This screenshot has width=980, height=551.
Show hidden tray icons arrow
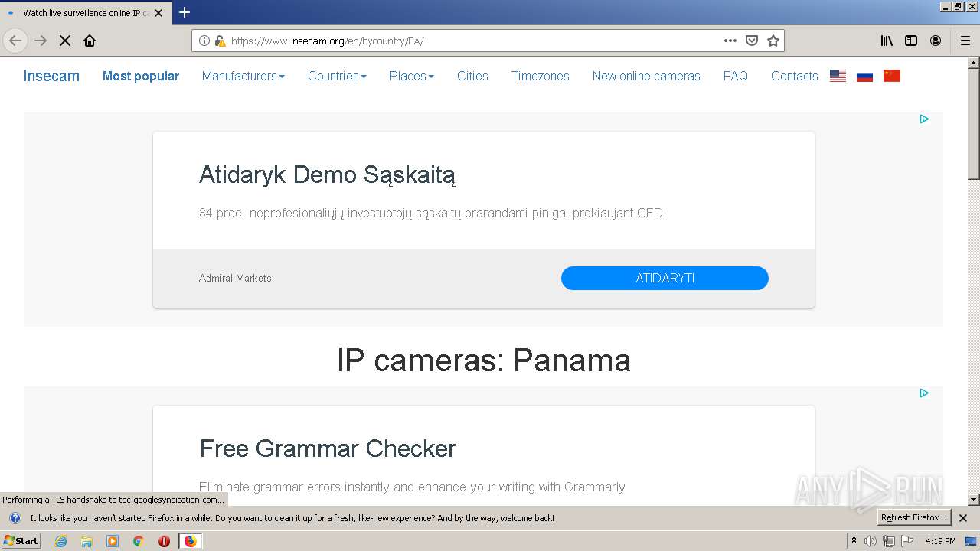pos(854,541)
